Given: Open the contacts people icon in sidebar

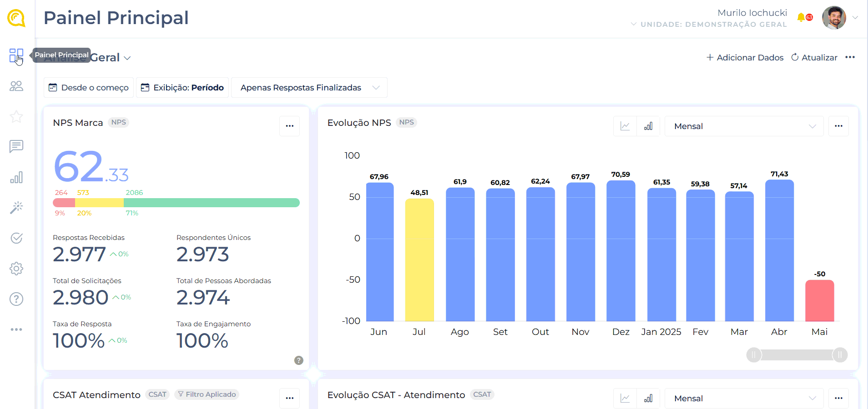Looking at the screenshot, I should coord(16,86).
